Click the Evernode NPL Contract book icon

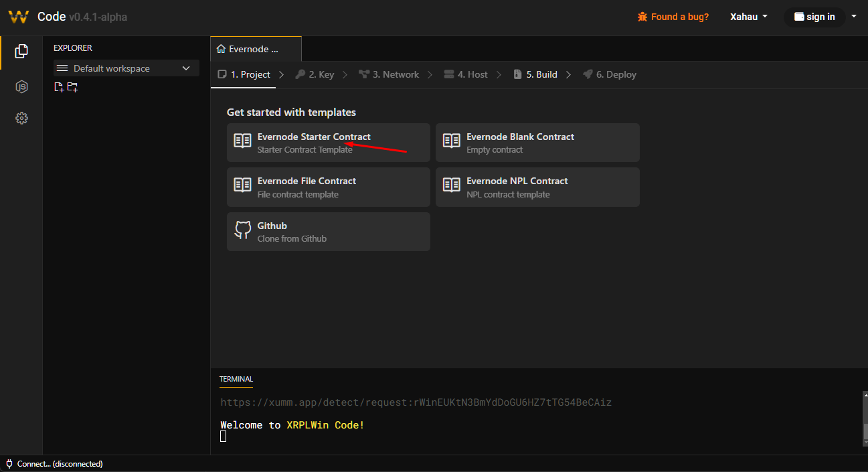tap(452, 185)
